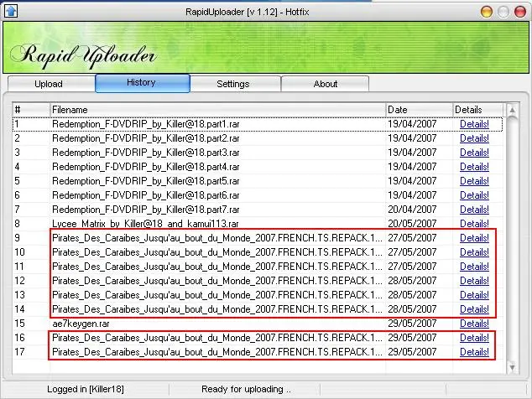Click scrollbar down arrow in history list

513,367
